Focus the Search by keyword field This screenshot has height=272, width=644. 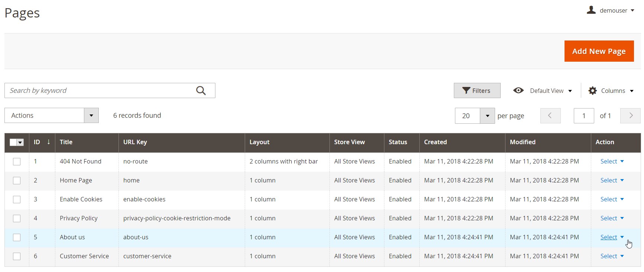[100, 91]
